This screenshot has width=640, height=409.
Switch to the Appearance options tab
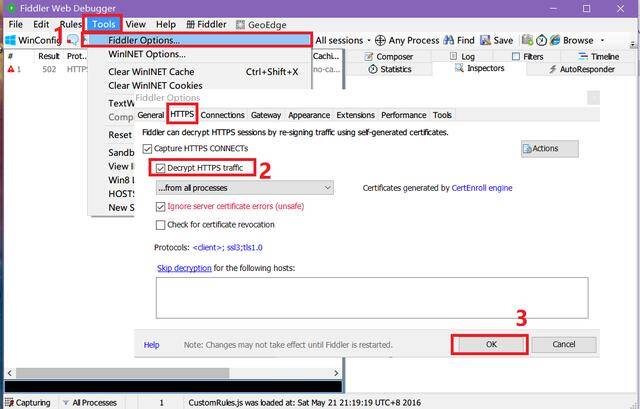[x=309, y=115]
